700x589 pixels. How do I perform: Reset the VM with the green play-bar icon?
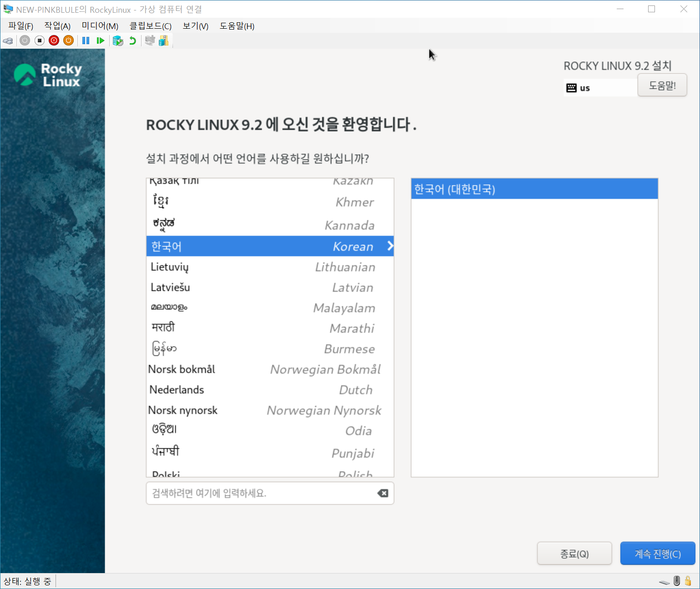pos(101,41)
